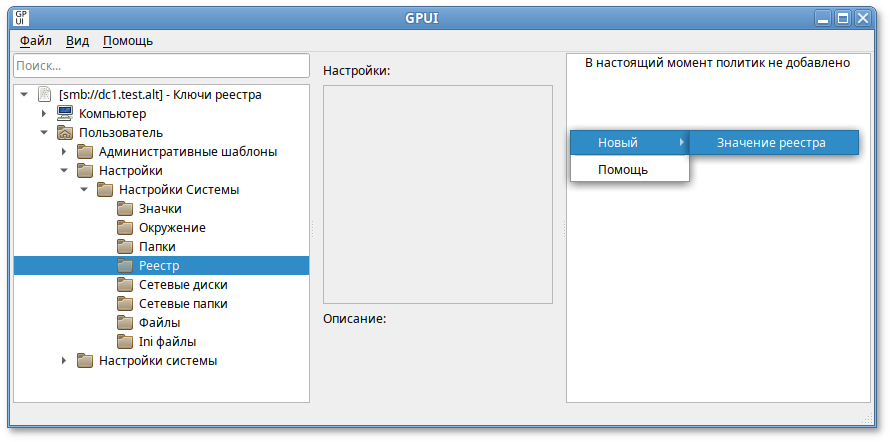Click the Поиск search field
The image size is (890, 442).
point(161,65)
